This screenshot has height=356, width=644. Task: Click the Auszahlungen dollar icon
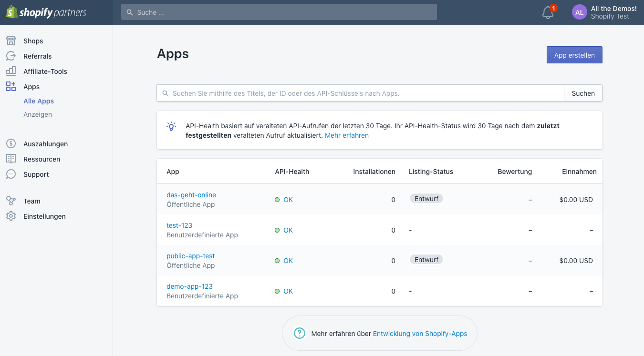click(11, 144)
